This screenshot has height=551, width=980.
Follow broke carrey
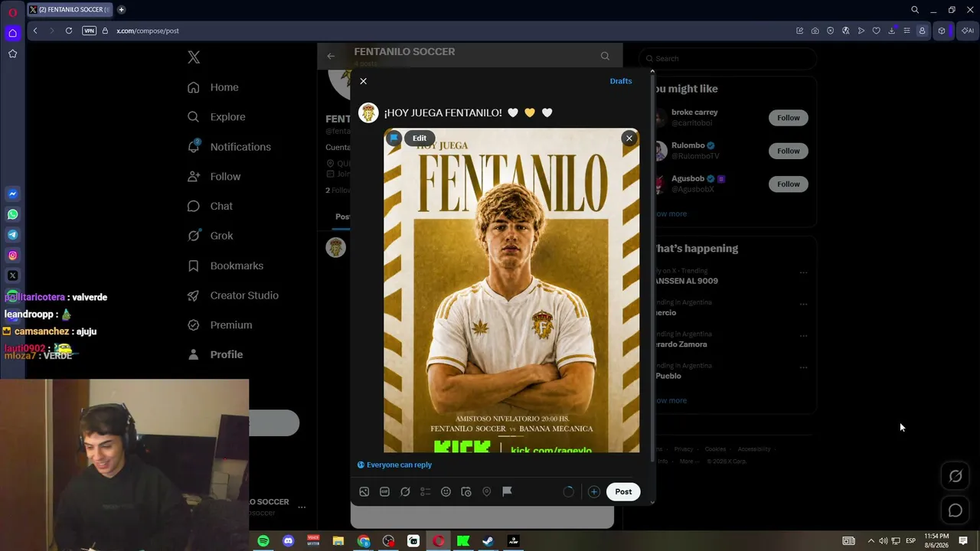(x=788, y=118)
